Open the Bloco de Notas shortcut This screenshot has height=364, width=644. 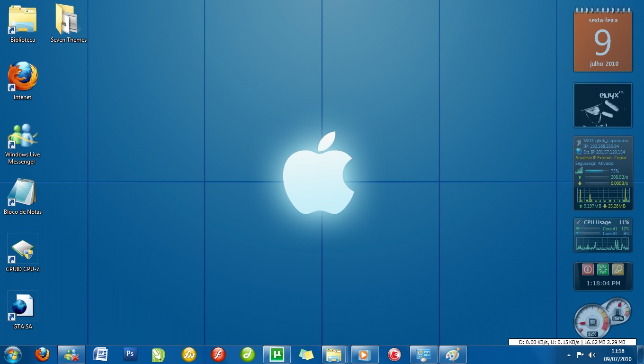click(22, 196)
